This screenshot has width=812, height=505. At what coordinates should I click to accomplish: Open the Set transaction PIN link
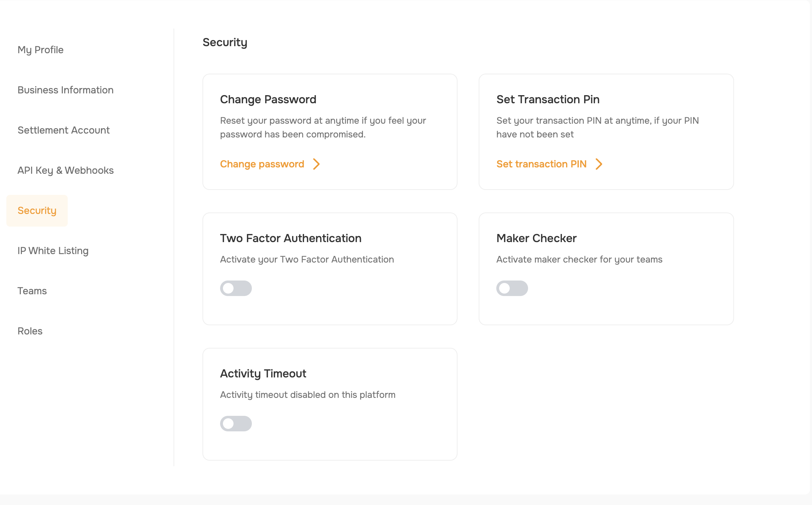(x=541, y=164)
